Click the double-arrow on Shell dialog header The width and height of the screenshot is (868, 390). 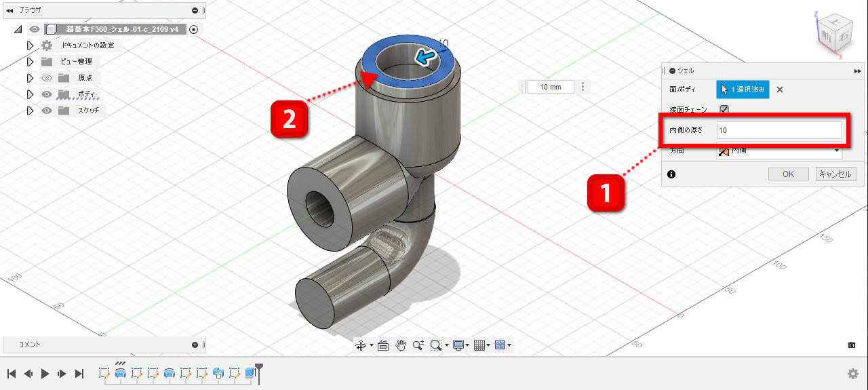click(x=858, y=71)
